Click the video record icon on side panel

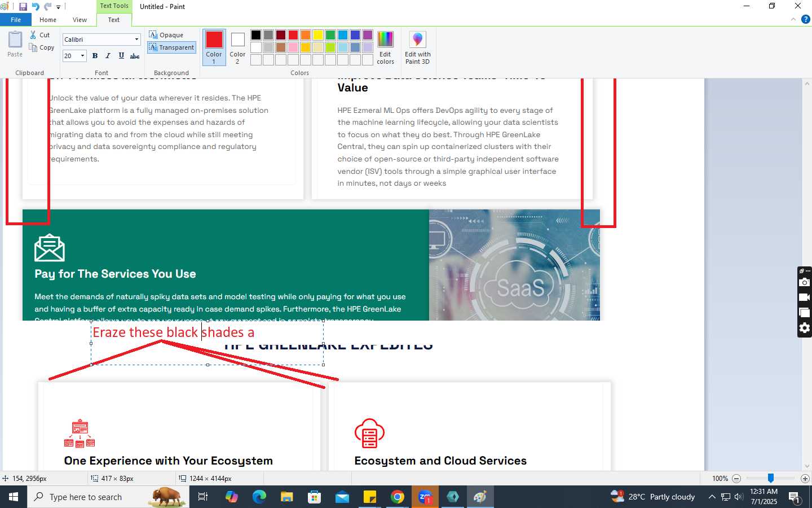805,297
